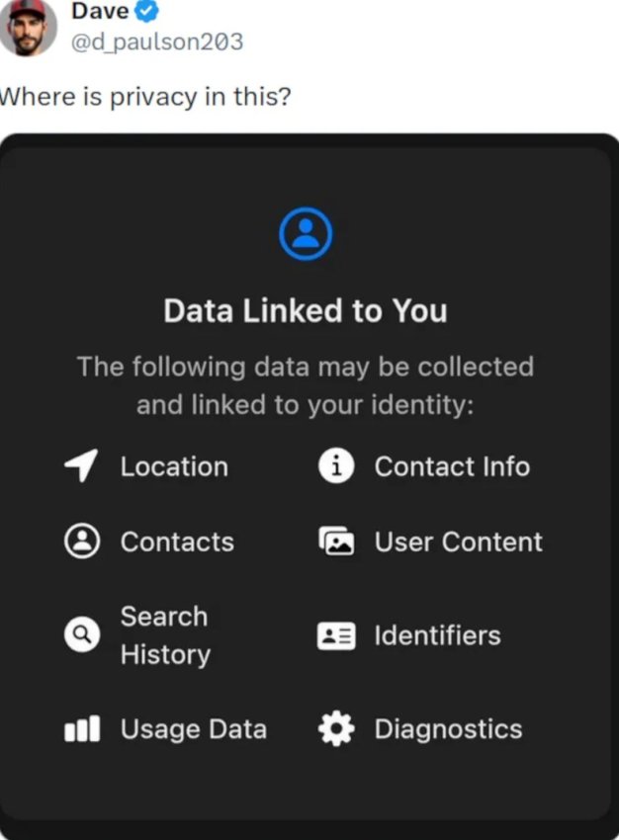Click the display name Dave
Image resolution: width=619 pixels, height=840 pixels.
click(100, 11)
